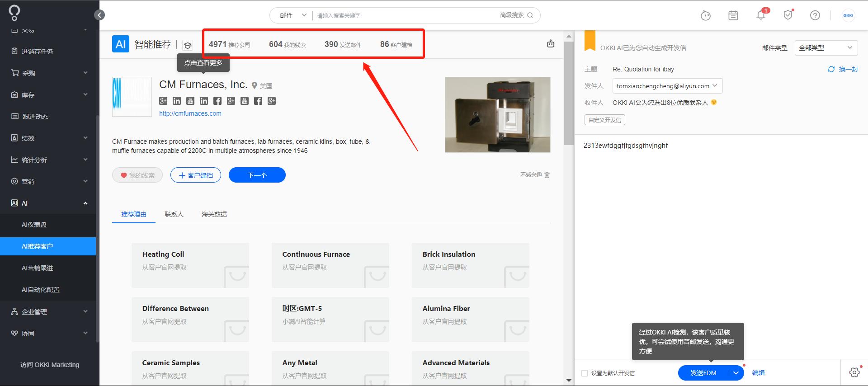868x386 pixels.
Task: Click the 604 我的线索 statistic
Action: click(288, 44)
